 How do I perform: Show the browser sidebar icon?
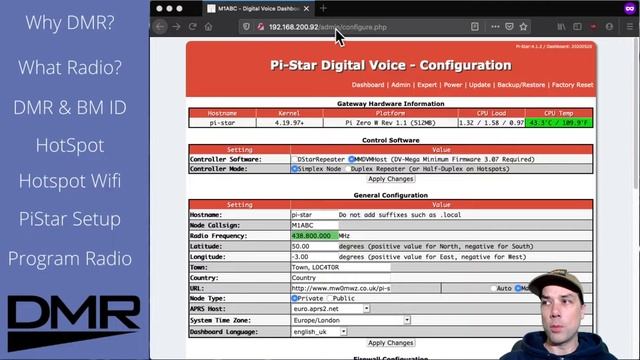(577, 27)
